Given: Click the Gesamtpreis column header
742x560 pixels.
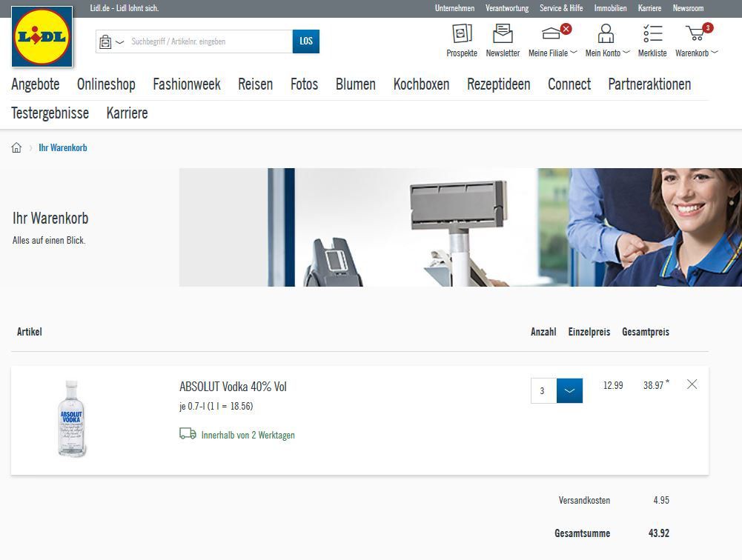Looking at the screenshot, I should (646, 332).
